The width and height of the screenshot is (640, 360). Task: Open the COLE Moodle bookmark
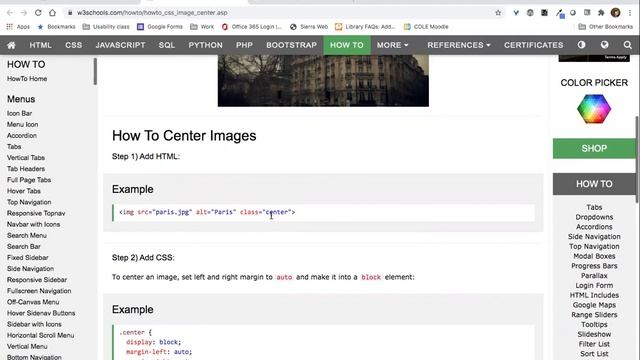(x=426, y=27)
